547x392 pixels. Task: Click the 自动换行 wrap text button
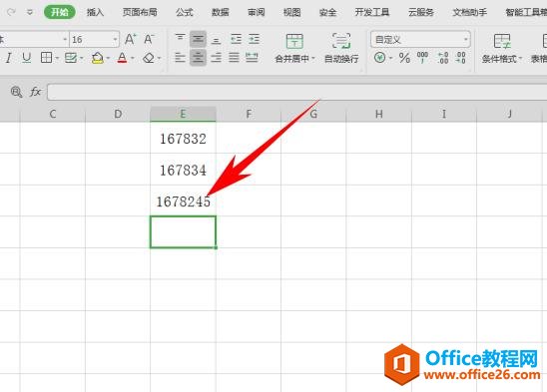[341, 48]
